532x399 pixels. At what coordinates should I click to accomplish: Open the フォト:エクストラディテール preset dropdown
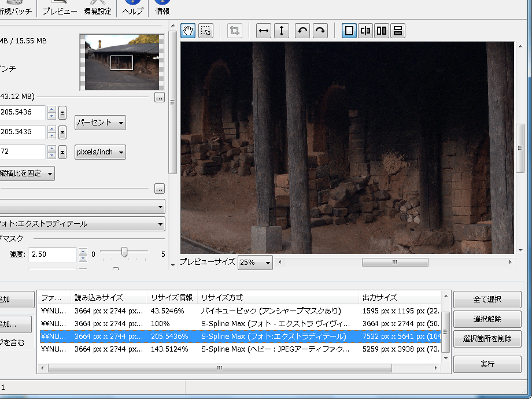82,224
